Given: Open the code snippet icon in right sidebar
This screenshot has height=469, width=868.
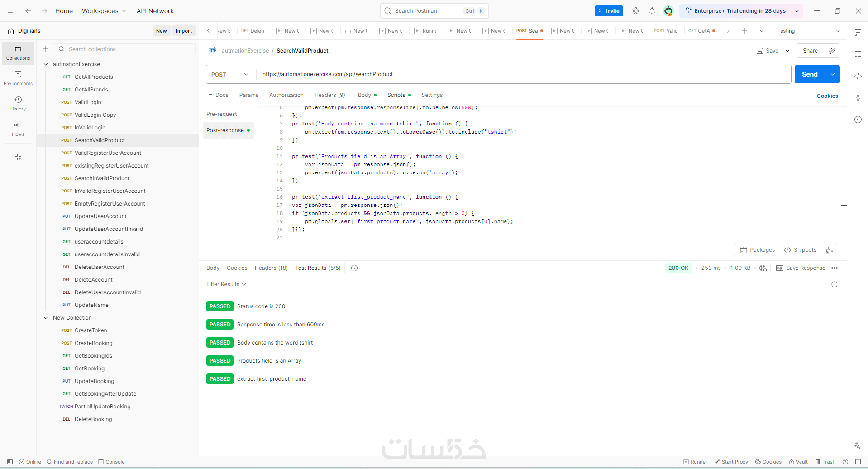Looking at the screenshot, I should tap(858, 76).
